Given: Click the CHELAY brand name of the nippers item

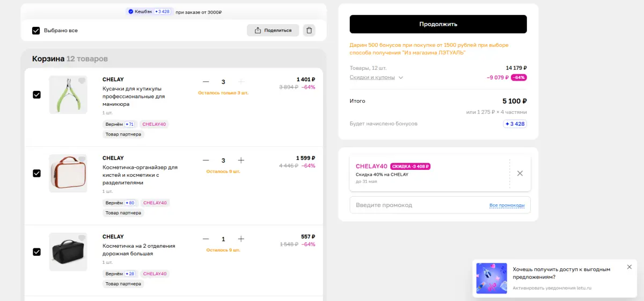Looking at the screenshot, I should 113,80.
